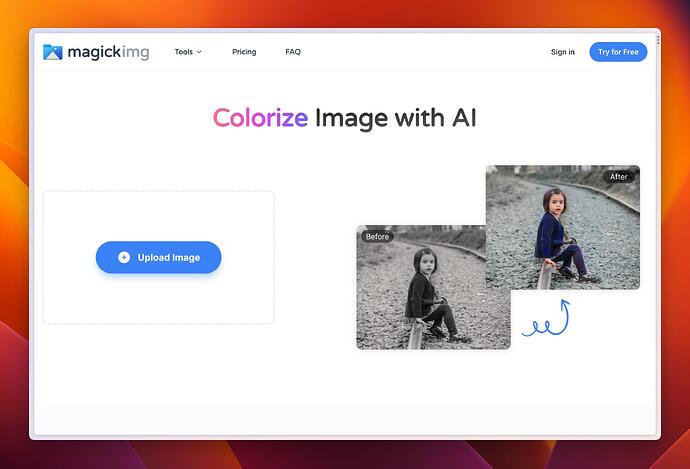Click the Tools chevron arrow
The image size is (690, 469).
tap(199, 52)
